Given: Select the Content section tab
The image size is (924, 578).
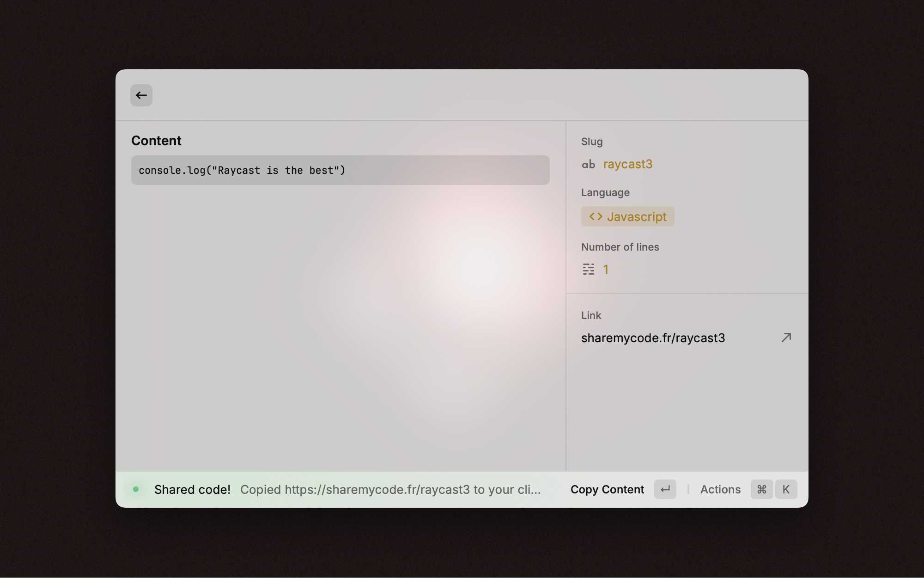Looking at the screenshot, I should (x=156, y=141).
